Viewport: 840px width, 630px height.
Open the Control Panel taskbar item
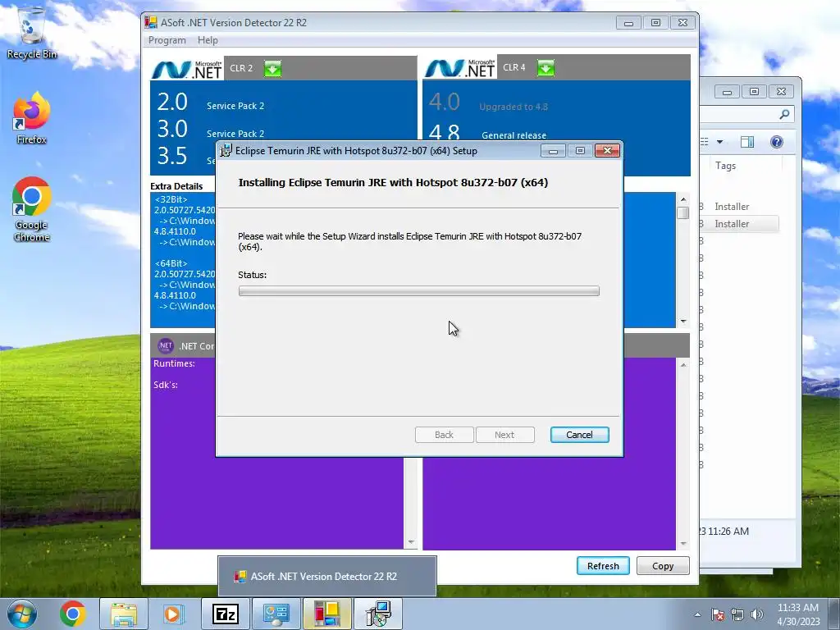point(276,614)
